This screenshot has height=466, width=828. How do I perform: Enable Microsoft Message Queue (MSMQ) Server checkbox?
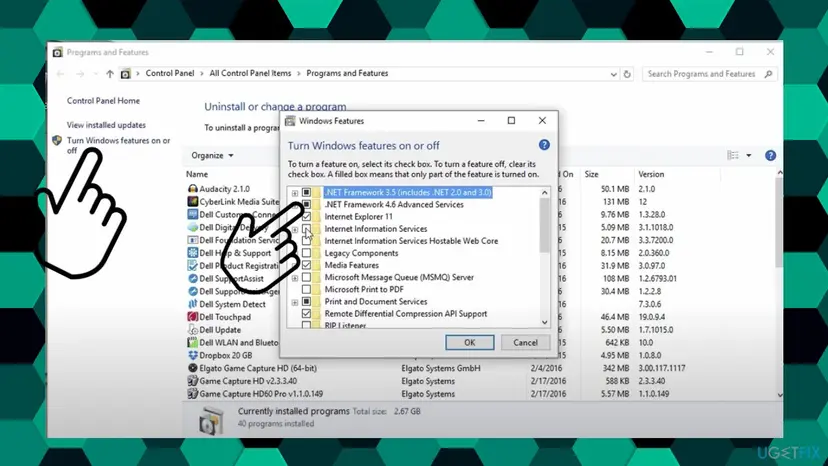(306, 277)
